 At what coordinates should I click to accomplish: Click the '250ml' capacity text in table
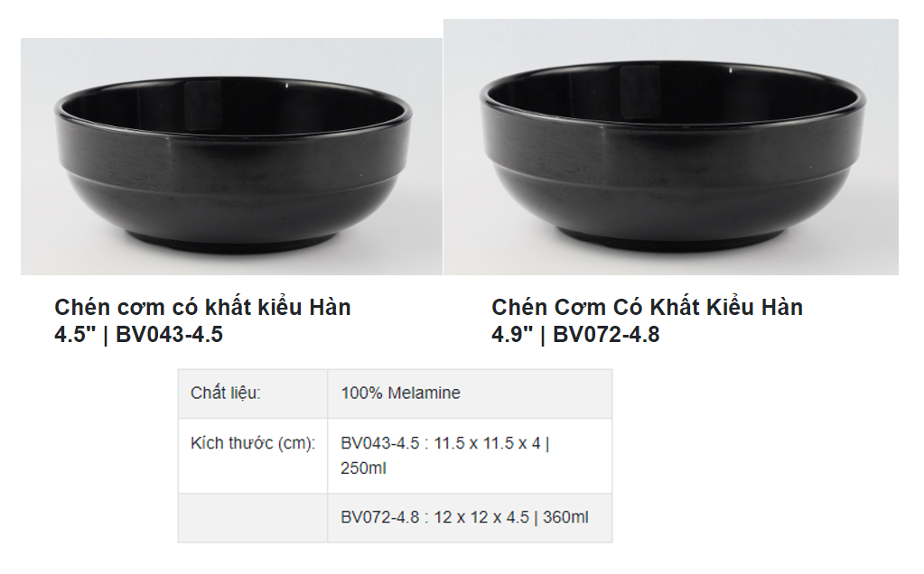click(364, 468)
